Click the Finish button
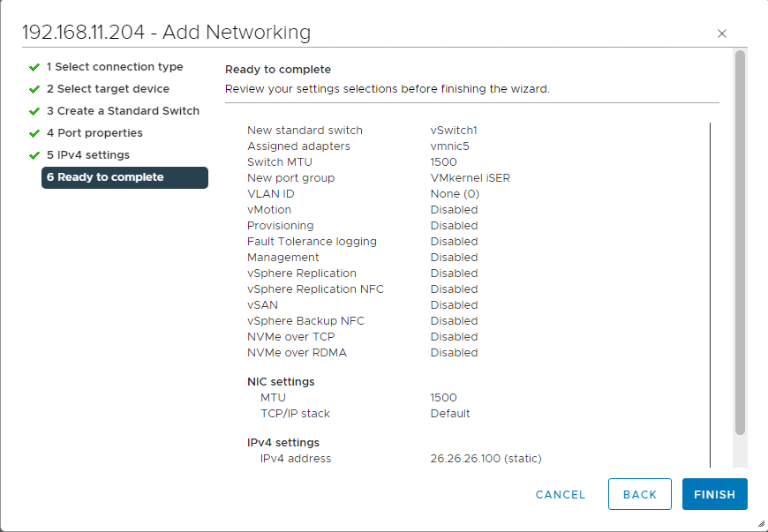Image resolution: width=768 pixels, height=532 pixels. 714,494
